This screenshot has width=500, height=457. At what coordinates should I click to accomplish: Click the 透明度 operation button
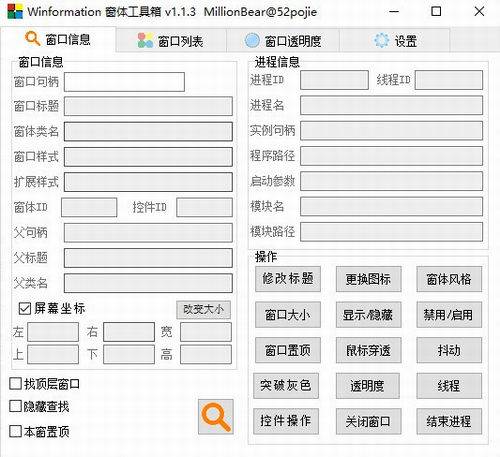pyautogui.click(x=367, y=386)
